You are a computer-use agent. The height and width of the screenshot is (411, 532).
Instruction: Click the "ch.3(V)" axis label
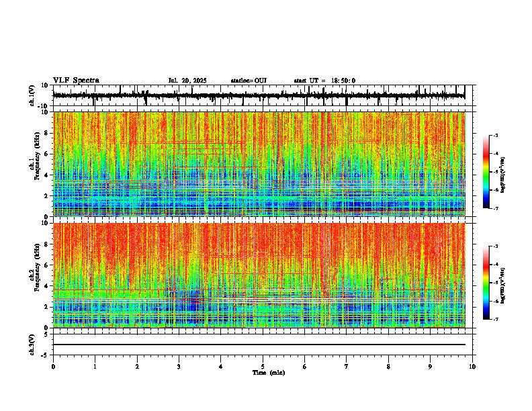click(32, 345)
